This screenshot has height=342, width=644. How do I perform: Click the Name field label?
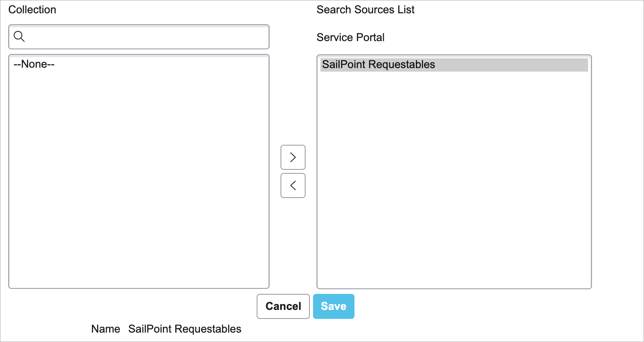tap(106, 329)
